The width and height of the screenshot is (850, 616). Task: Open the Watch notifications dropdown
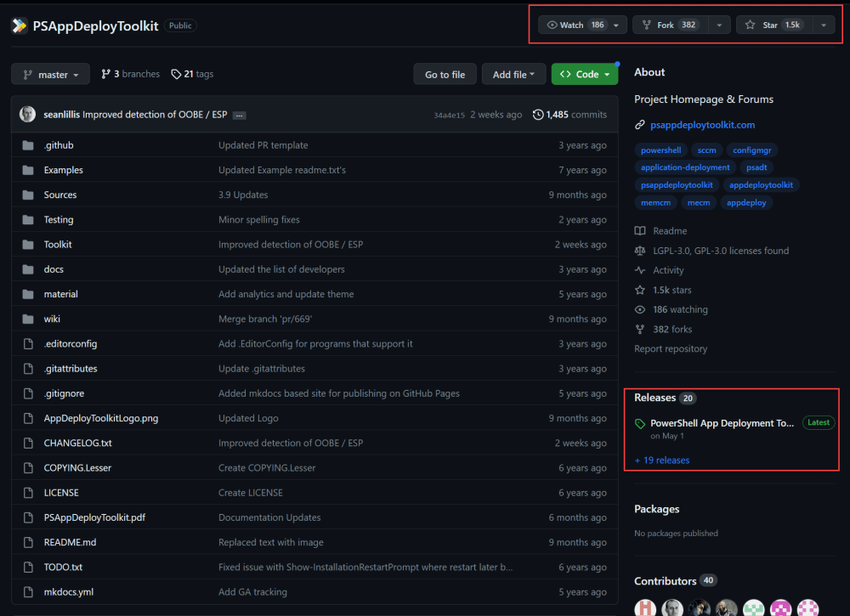582,25
